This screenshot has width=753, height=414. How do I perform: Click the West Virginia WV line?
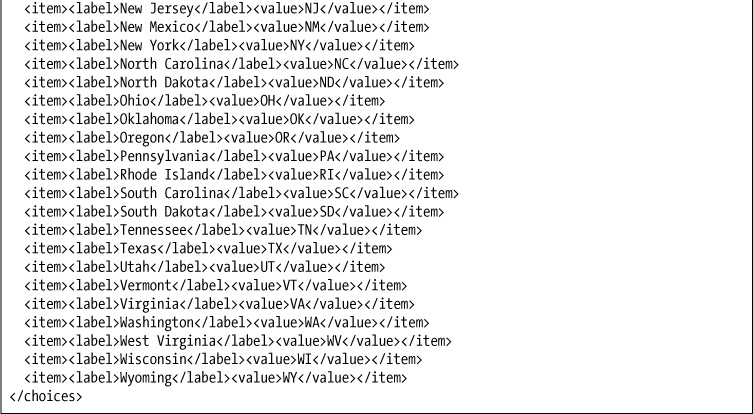coord(238,341)
